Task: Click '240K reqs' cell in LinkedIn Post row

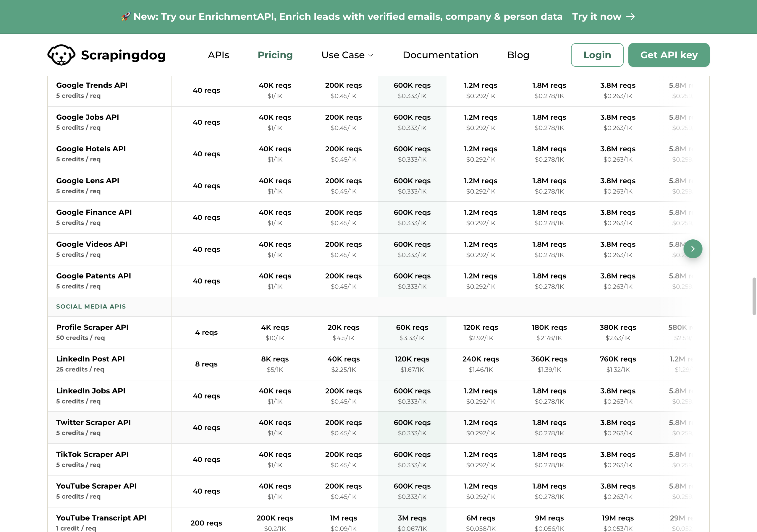Action: pos(481,359)
